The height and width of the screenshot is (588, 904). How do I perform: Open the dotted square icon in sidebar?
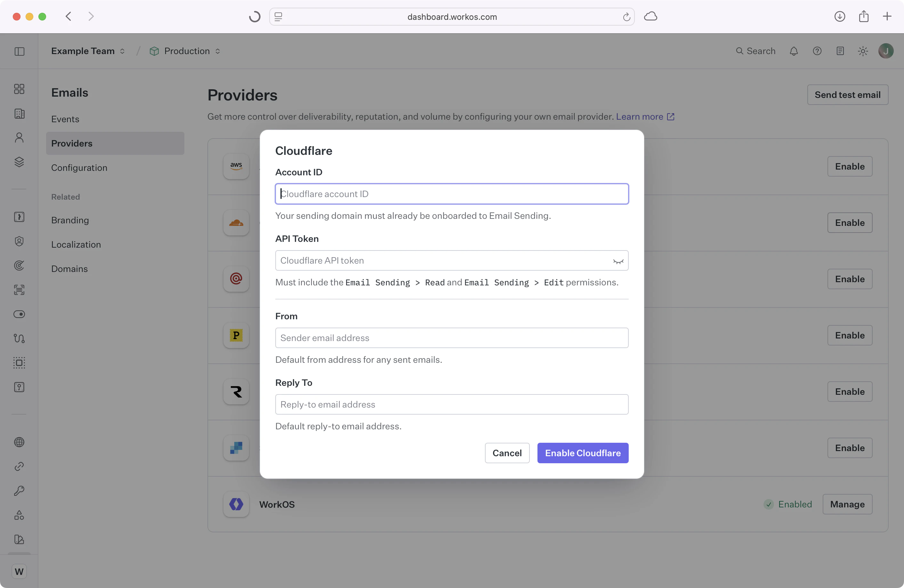(19, 362)
